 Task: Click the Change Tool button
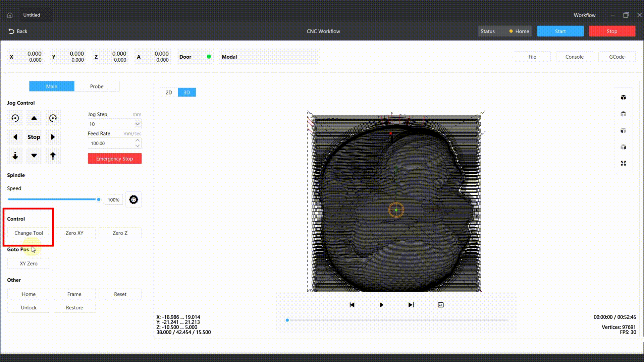(29, 233)
